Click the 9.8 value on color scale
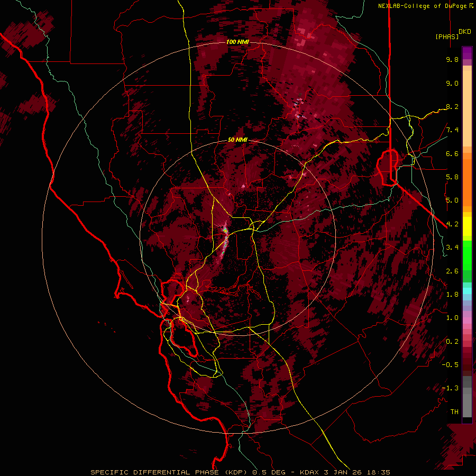This screenshot has width=476, height=476. [452, 59]
